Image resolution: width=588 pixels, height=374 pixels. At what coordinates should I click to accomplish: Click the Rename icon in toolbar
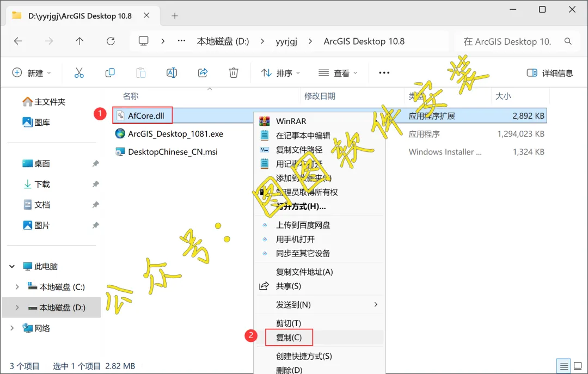coord(171,73)
